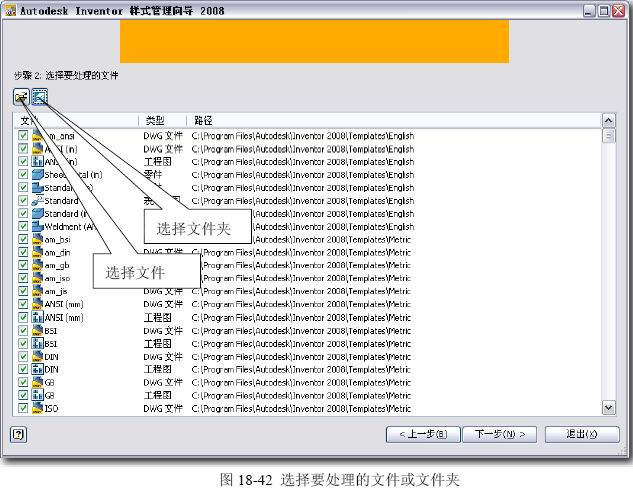Click the select file toolbar icon
This screenshot has width=633, height=491.
coord(21,97)
